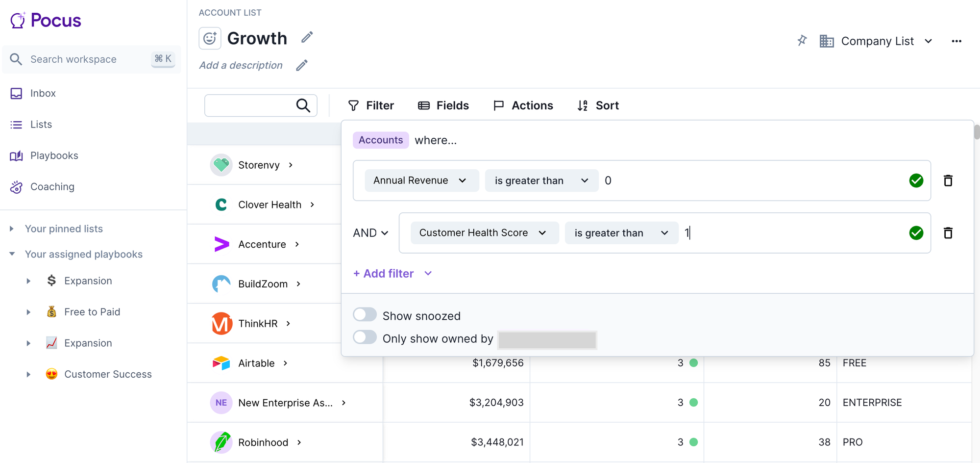Click green checkmark on Annual Revenue filter

[x=916, y=180]
